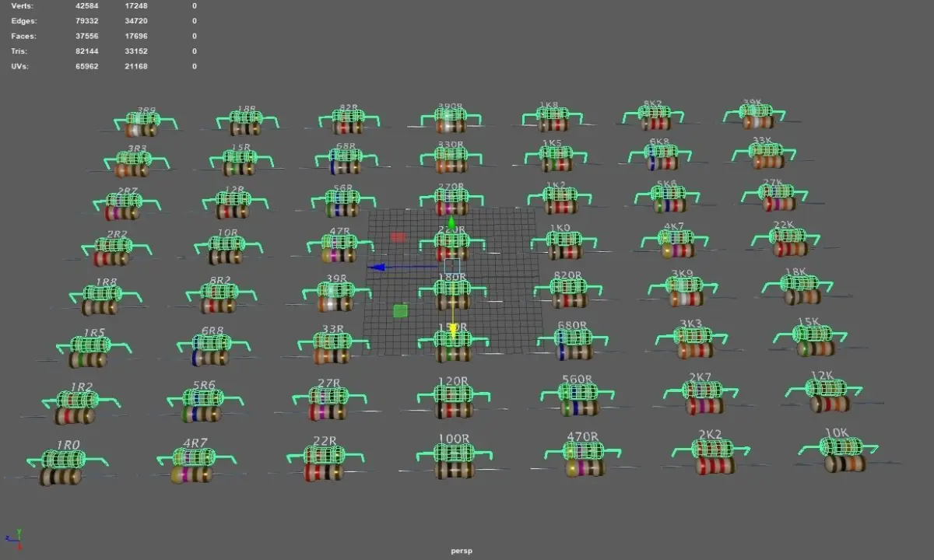Screen dimensions: 934x560
Task: Choose the 6R8 resistor mesh
Action: (211, 351)
